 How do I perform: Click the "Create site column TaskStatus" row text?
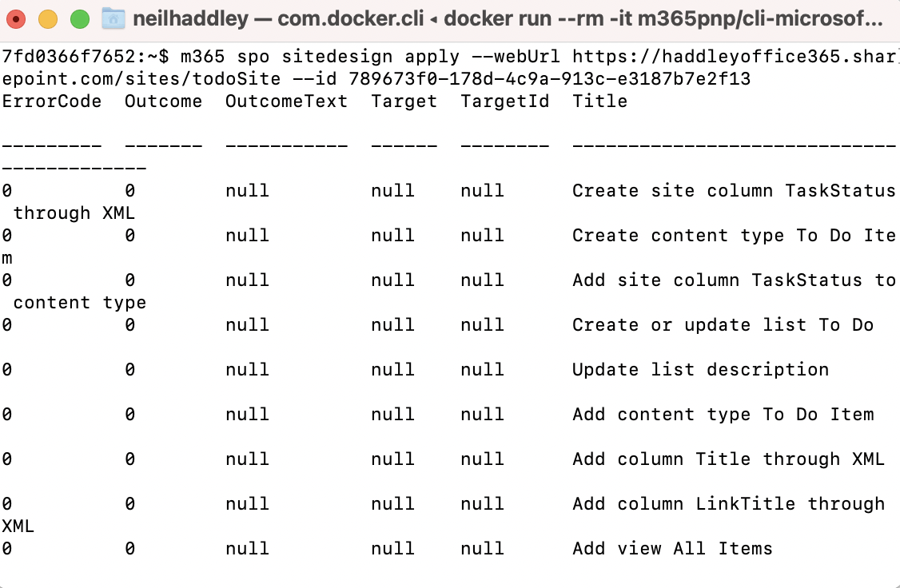pos(733,191)
